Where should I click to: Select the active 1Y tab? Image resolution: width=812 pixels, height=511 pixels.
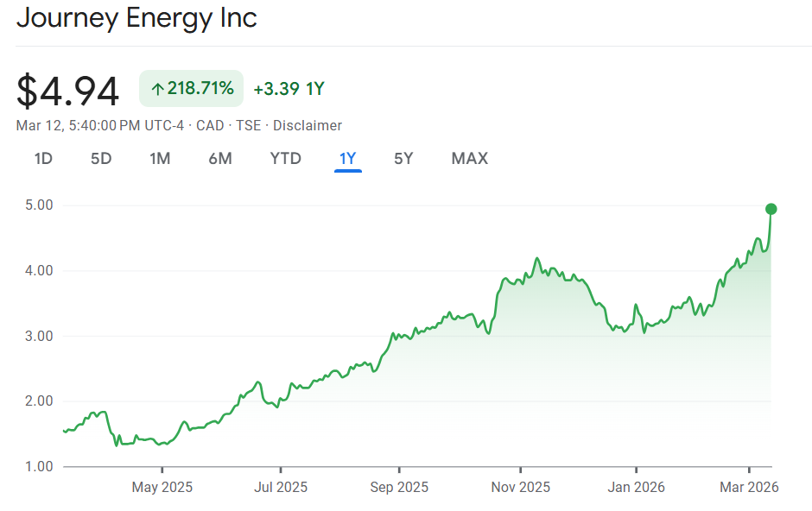(x=348, y=159)
